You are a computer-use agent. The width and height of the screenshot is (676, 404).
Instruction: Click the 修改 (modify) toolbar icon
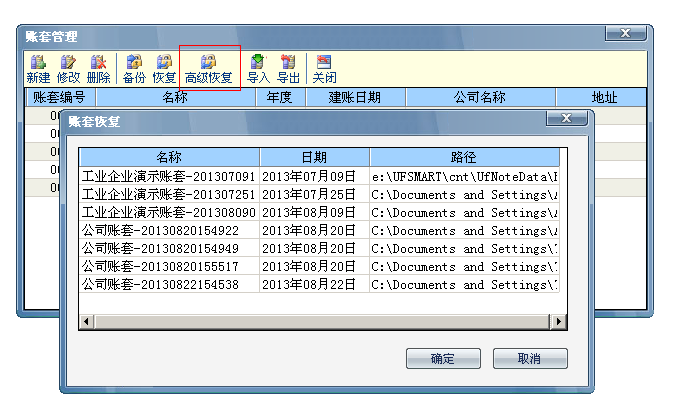click(x=68, y=69)
